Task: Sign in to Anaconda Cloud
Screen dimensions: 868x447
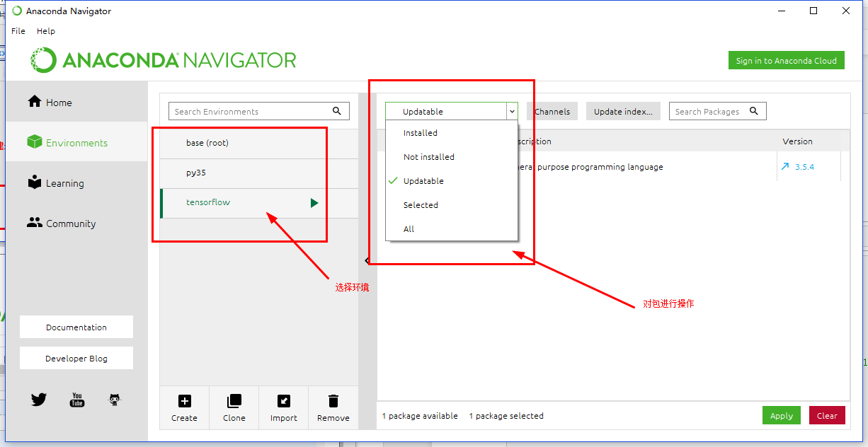Action: click(x=787, y=61)
